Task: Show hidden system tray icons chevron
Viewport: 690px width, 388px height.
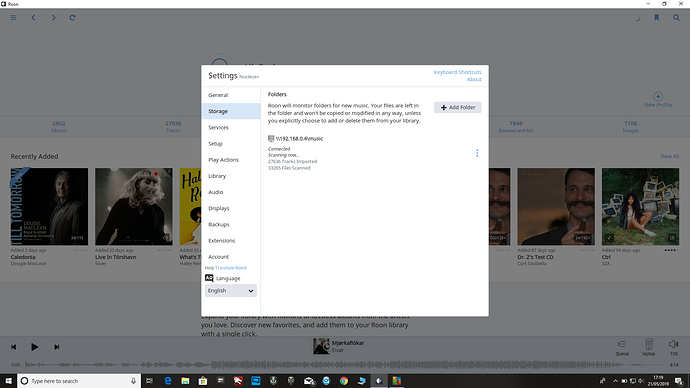Action: coord(615,381)
